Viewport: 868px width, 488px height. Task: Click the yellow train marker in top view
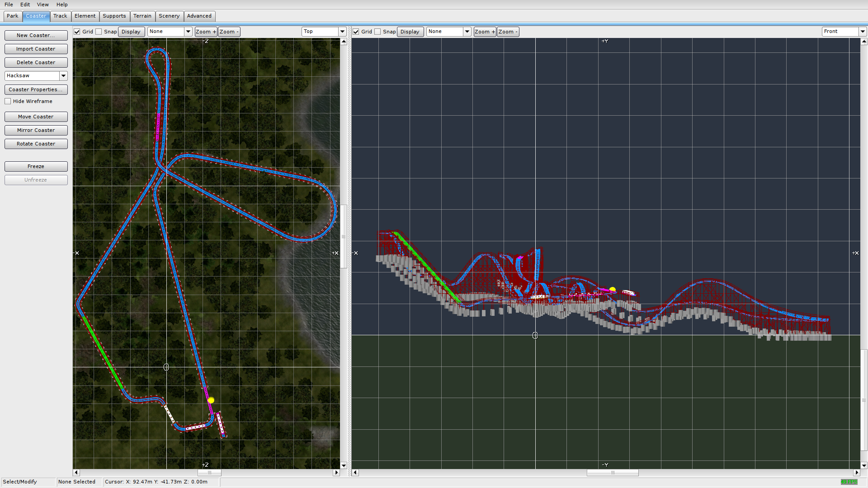211,400
